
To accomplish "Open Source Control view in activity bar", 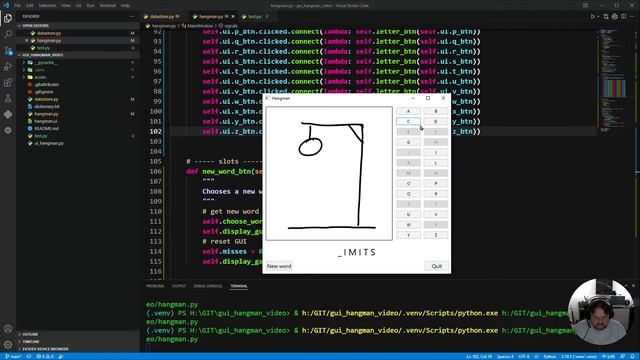I will pyautogui.click(x=8, y=51).
